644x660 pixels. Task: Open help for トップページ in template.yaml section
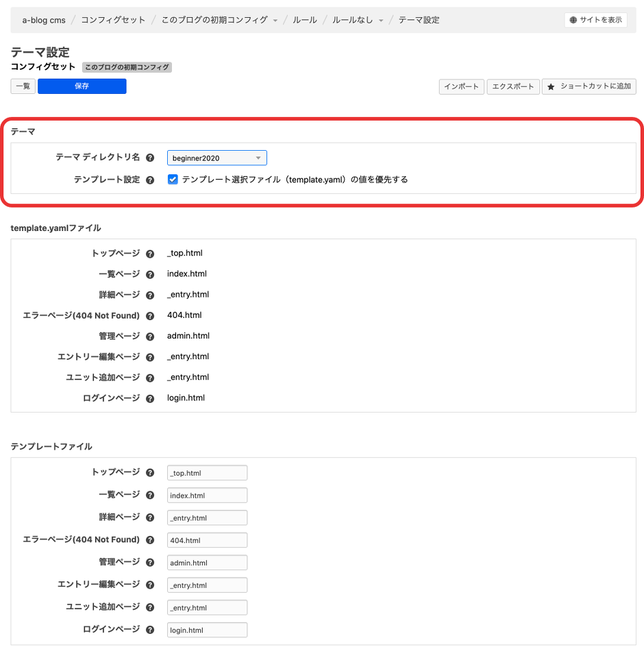(x=150, y=253)
